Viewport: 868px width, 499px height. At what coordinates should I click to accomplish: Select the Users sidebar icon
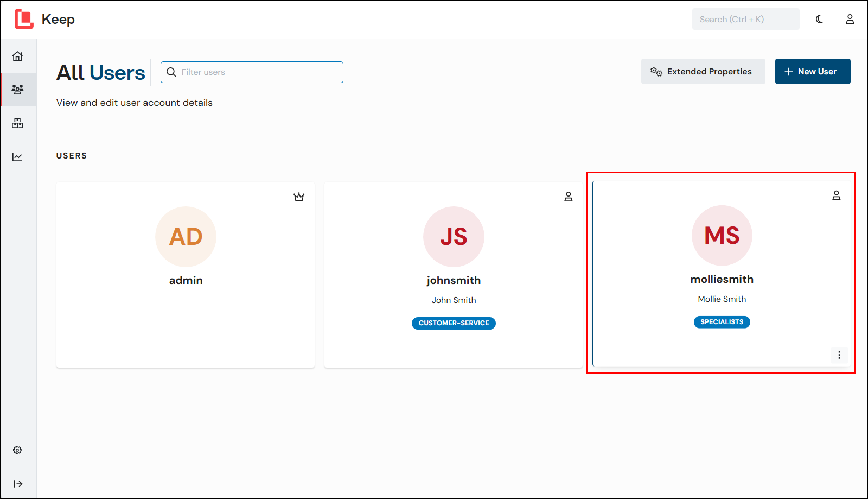point(17,90)
